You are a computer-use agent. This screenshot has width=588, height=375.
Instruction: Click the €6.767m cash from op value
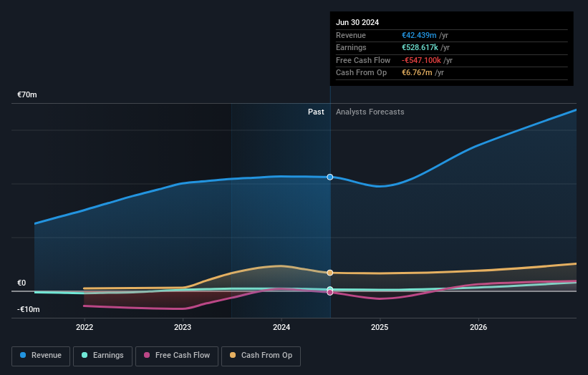pyautogui.click(x=417, y=73)
